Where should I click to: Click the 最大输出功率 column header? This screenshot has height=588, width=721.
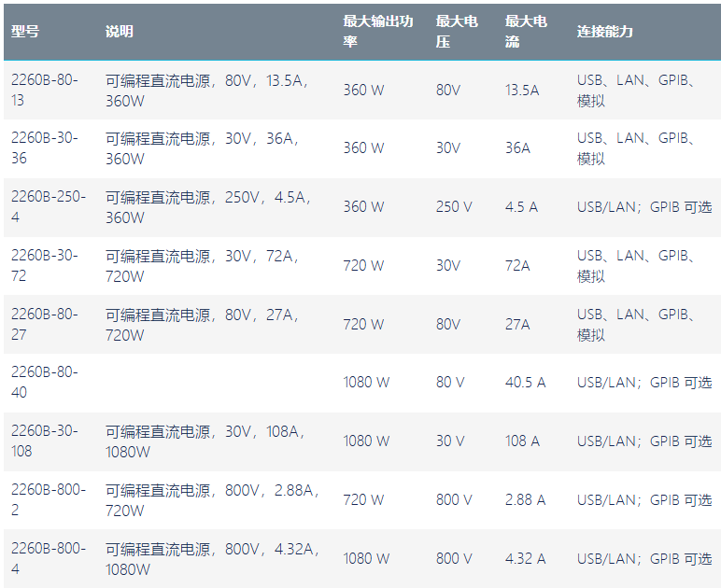[x=378, y=31]
